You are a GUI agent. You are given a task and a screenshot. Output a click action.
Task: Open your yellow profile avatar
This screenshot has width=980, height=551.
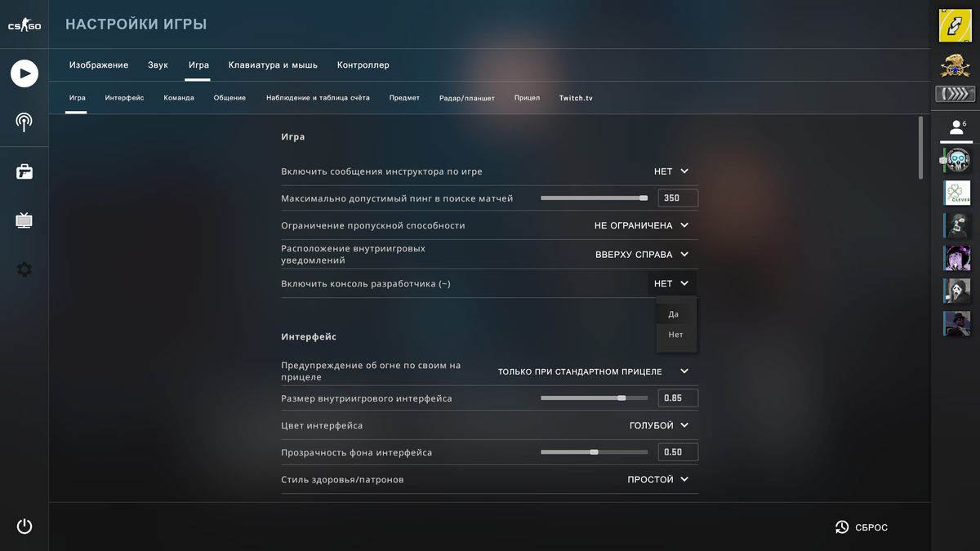point(955,25)
